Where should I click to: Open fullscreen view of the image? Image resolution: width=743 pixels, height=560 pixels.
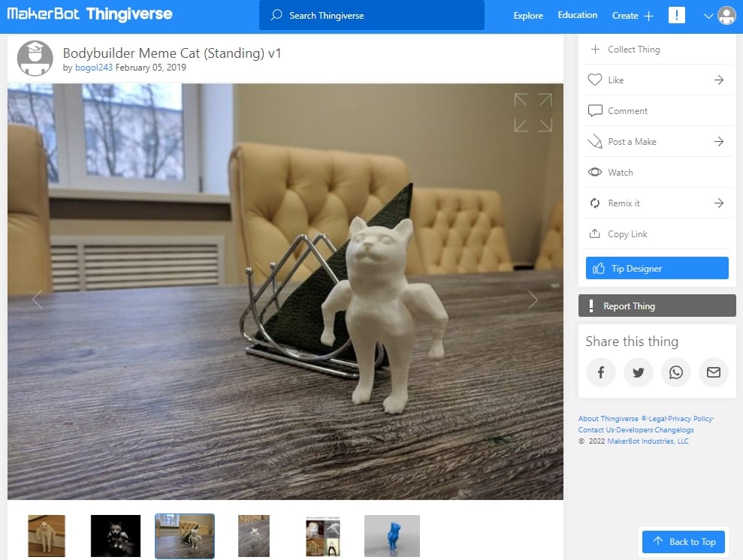point(533,113)
